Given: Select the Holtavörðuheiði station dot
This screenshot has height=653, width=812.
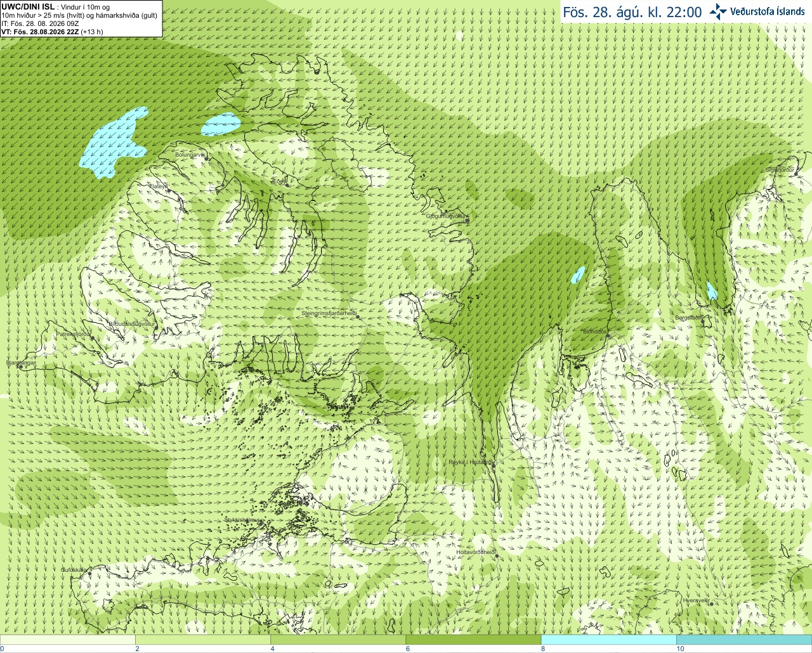Looking at the screenshot, I should click(497, 556).
